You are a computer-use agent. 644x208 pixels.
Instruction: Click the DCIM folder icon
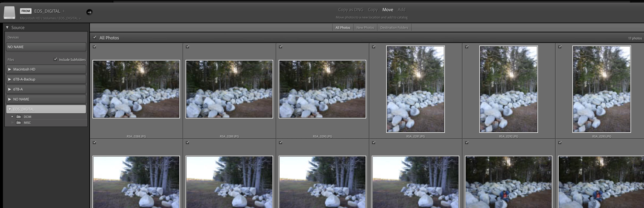coord(19,116)
